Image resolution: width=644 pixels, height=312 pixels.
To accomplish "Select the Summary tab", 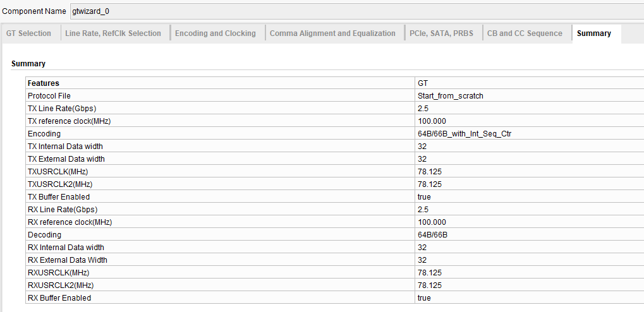I will [x=594, y=33].
